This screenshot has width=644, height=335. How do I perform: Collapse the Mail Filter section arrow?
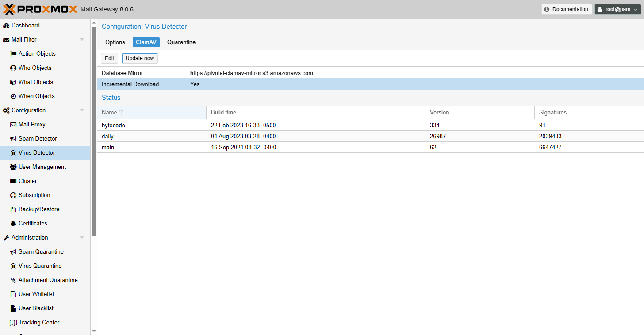82,40
